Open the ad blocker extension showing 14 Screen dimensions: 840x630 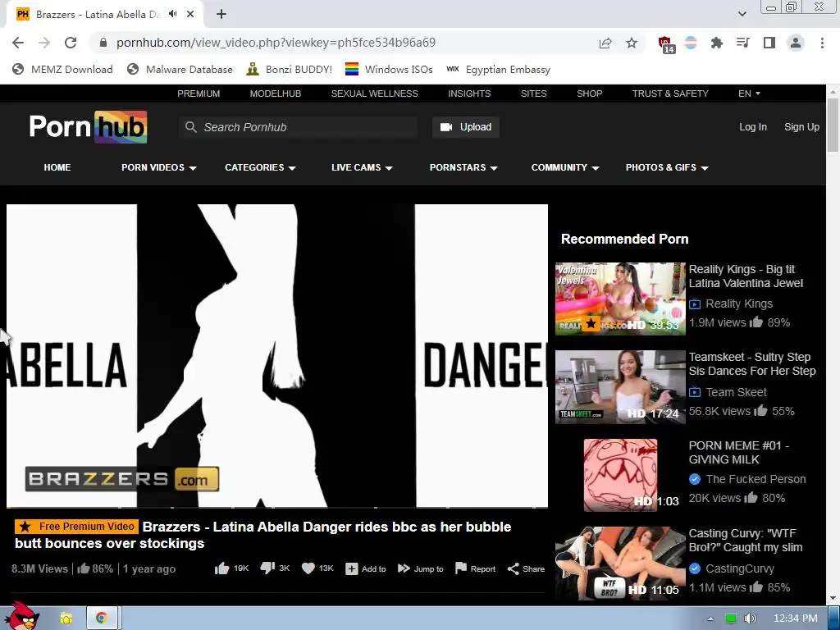coord(666,44)
